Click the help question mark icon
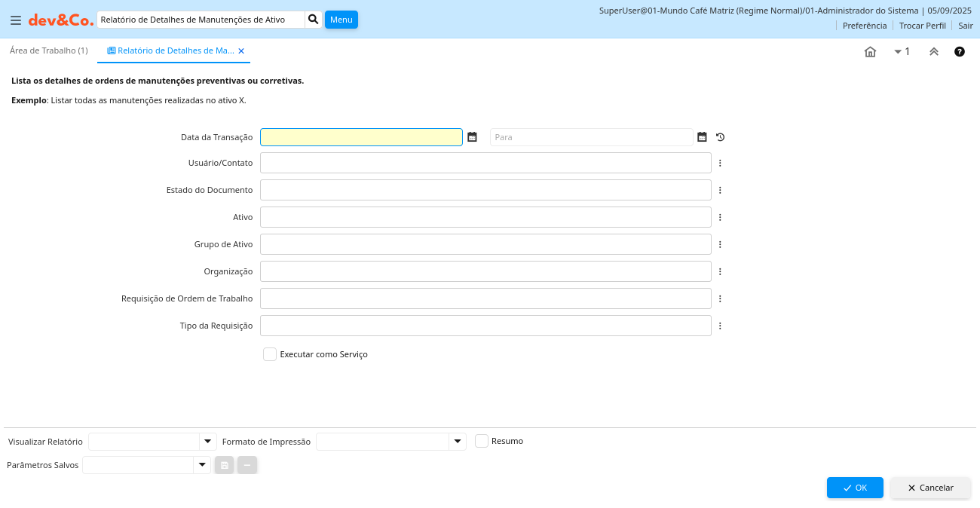The height and width of the screenshot is (508, 980). 960,52
